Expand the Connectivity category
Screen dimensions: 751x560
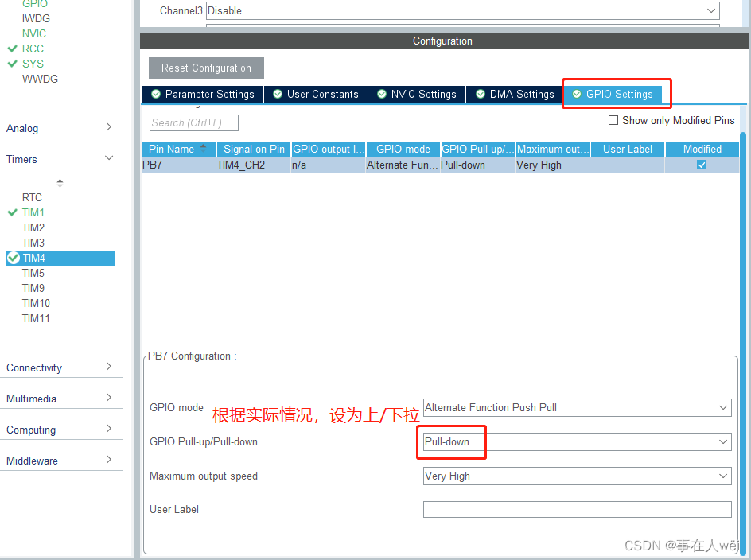(61, 367)
